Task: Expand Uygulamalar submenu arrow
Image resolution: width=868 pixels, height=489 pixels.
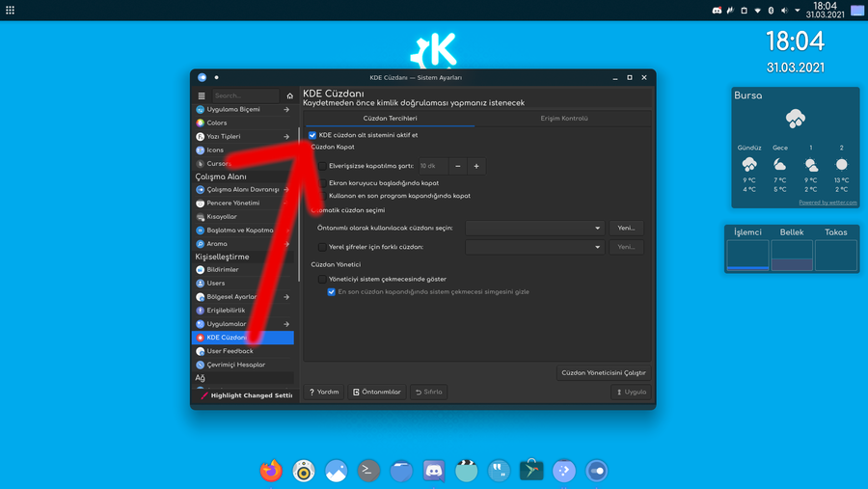Action: point(286,324)
